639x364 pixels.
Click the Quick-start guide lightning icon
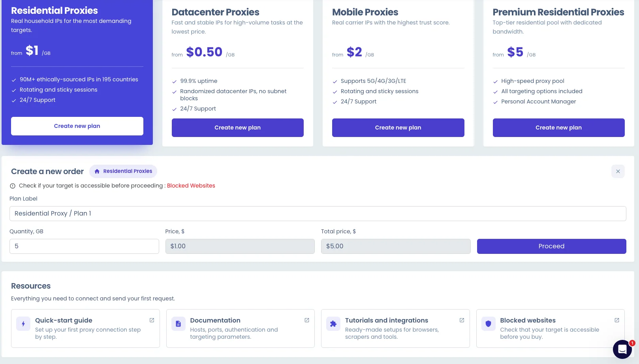[23, 324]
